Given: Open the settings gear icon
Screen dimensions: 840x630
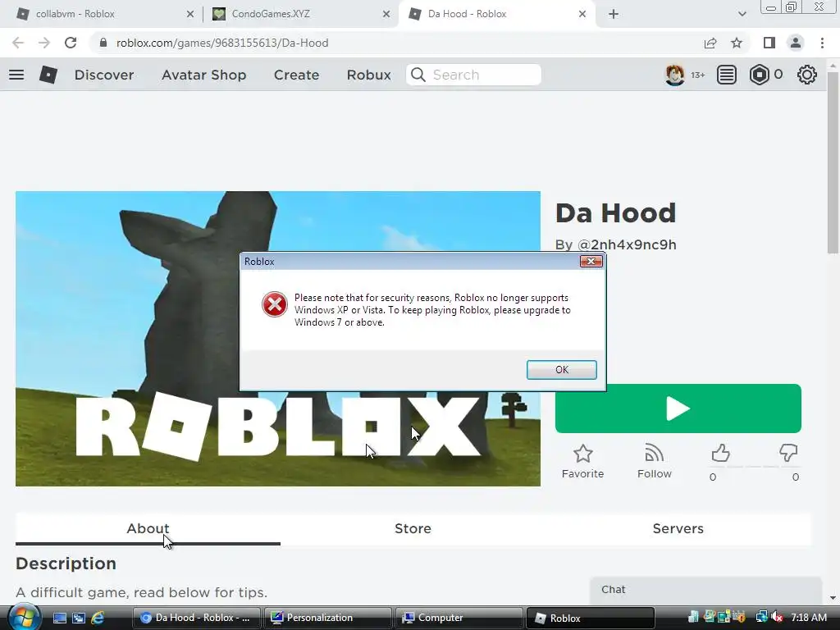Looking at the screenshot, I should pyautogui.click(x=807, y=75).
